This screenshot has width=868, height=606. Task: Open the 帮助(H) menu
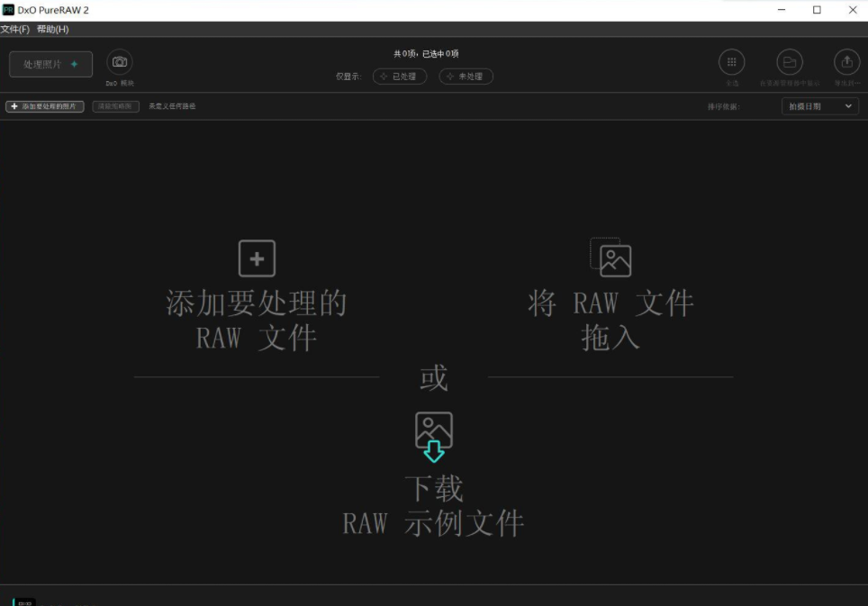pos(53,30)
